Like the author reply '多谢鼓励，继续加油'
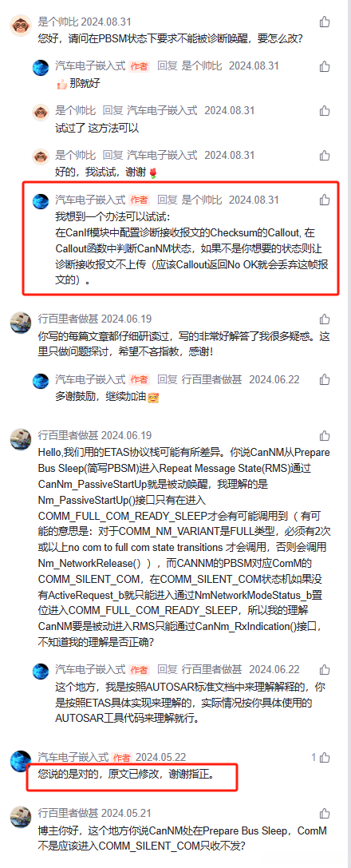The height and width of the screenshot is (868, 351). click(x=325, y=380)
